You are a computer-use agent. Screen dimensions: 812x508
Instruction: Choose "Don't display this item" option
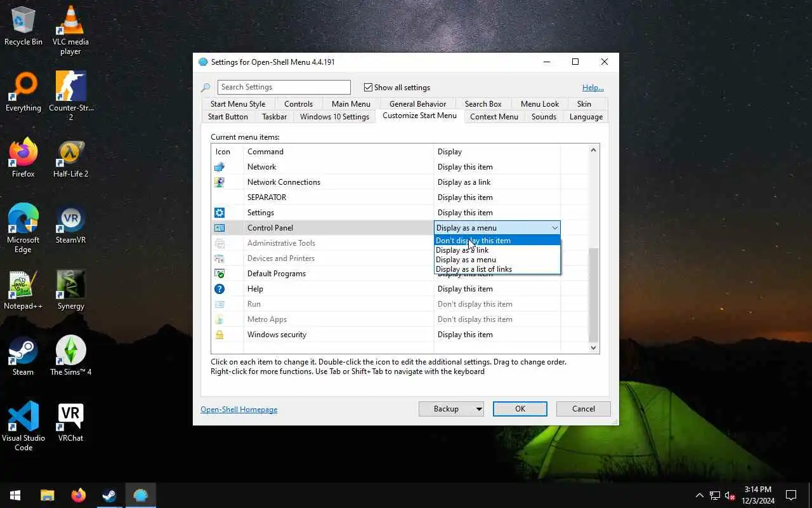tap(497, 241)
